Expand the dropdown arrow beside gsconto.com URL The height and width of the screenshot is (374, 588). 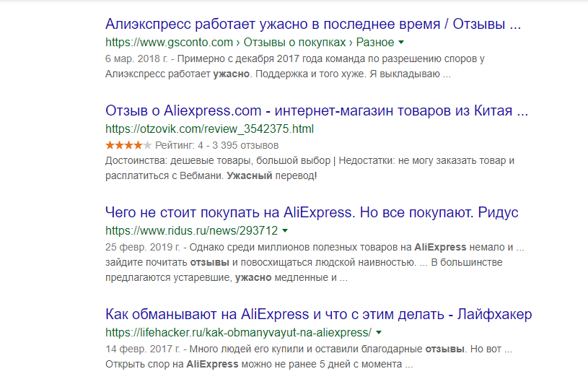pos(401,43)
